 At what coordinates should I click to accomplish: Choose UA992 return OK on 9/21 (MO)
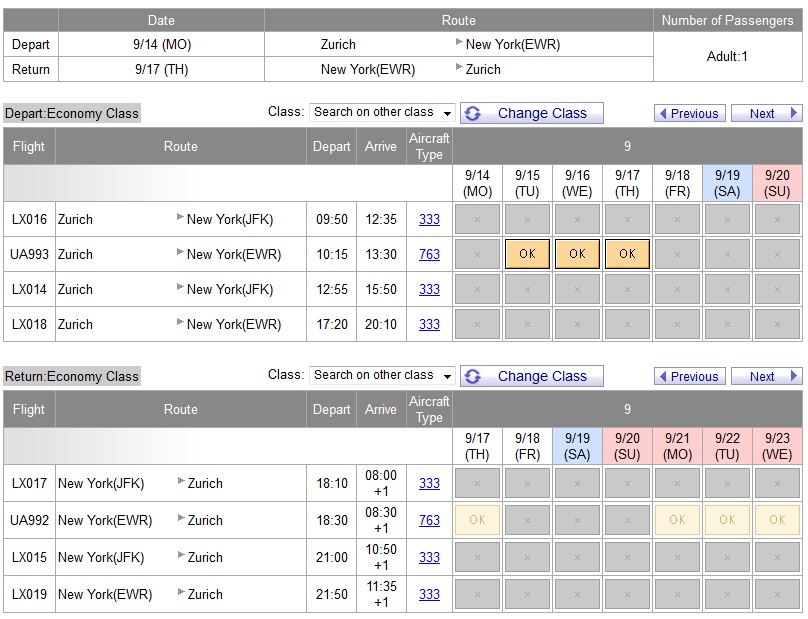677,520
